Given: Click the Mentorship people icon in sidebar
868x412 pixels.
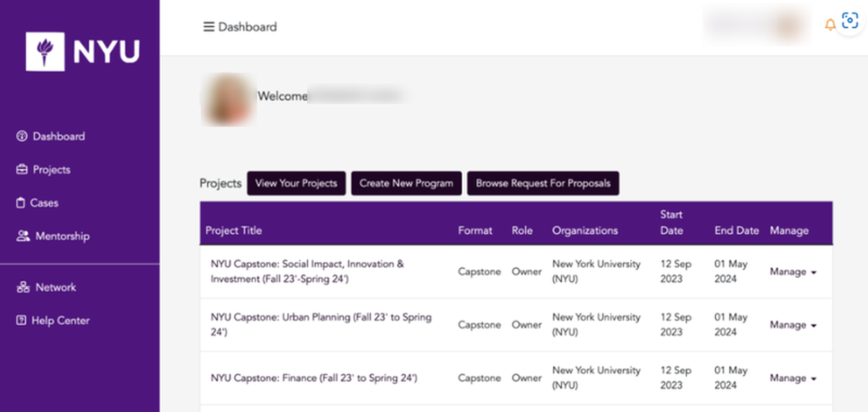Looking at the screenshot, I should [23, 236].
